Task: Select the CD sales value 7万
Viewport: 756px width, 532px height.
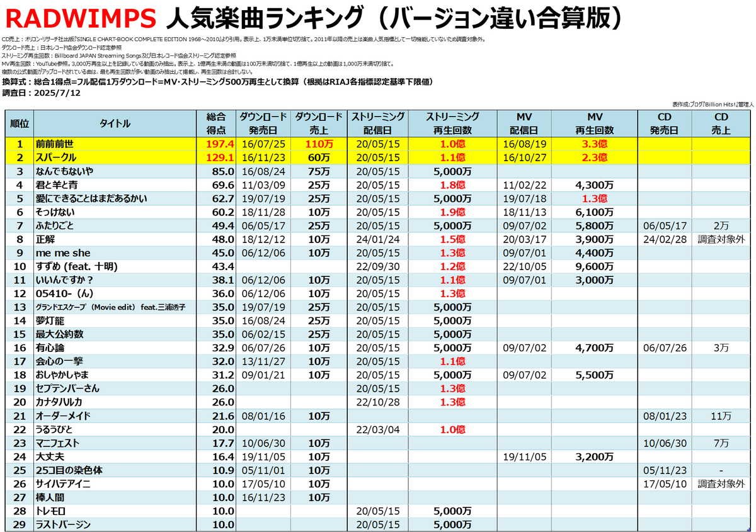Action: [722, 443]
